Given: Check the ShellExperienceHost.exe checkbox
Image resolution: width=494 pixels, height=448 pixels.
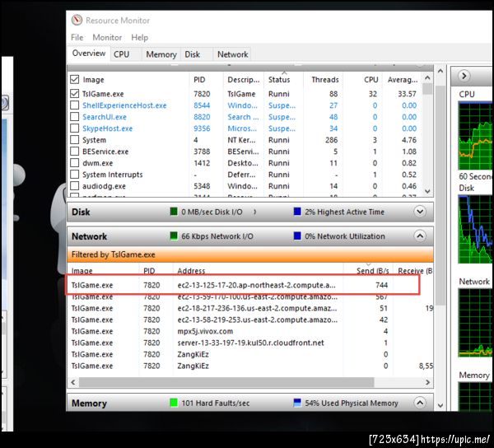Looking at the screenshot, I should pos(75,105).
